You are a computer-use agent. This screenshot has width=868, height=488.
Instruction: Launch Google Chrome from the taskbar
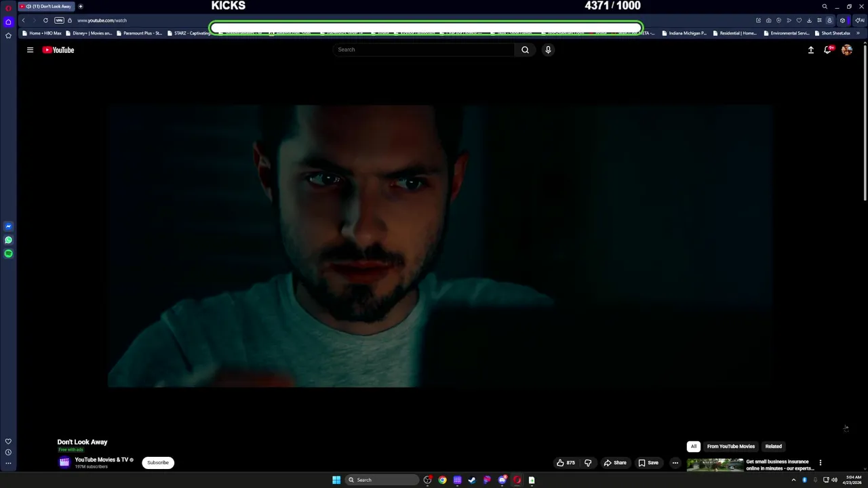point(442,480)
